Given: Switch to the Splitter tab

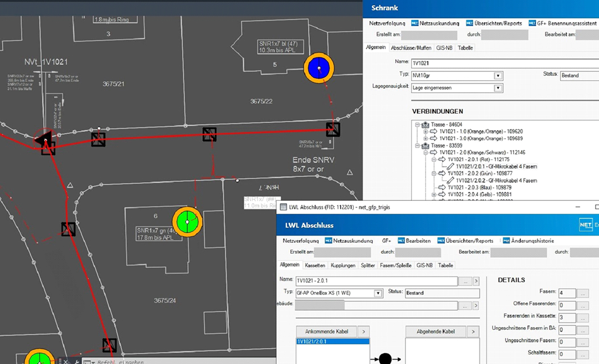Looking at the screenshot, I should (x=368, y=265).
